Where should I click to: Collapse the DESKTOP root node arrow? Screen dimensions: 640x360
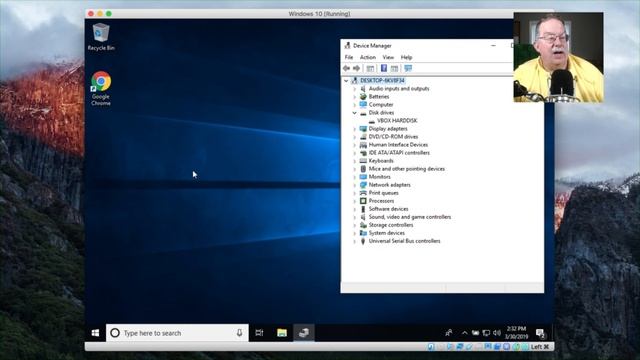[346, 80]
